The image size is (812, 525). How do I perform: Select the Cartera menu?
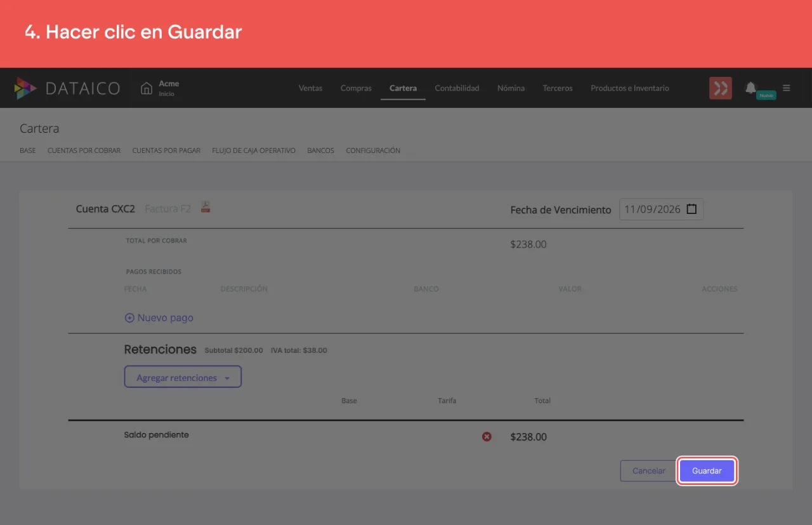pos(403,88)
